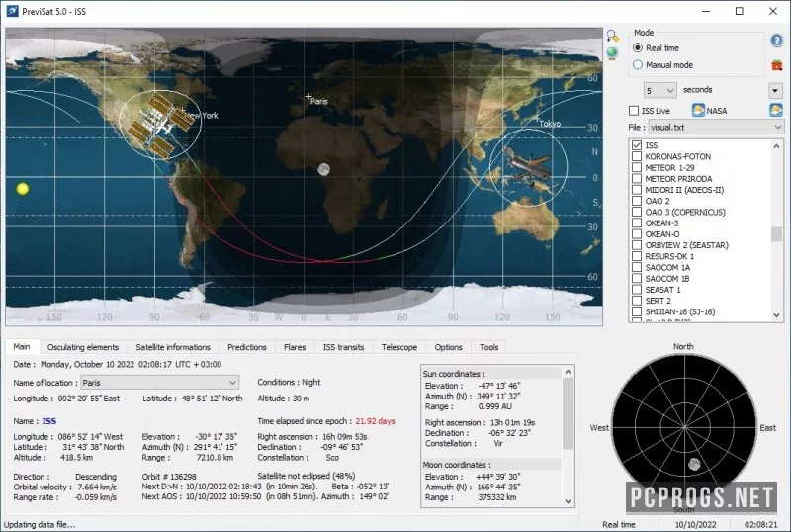Click the Hubble-like satellite image over Indonesia

528,167
